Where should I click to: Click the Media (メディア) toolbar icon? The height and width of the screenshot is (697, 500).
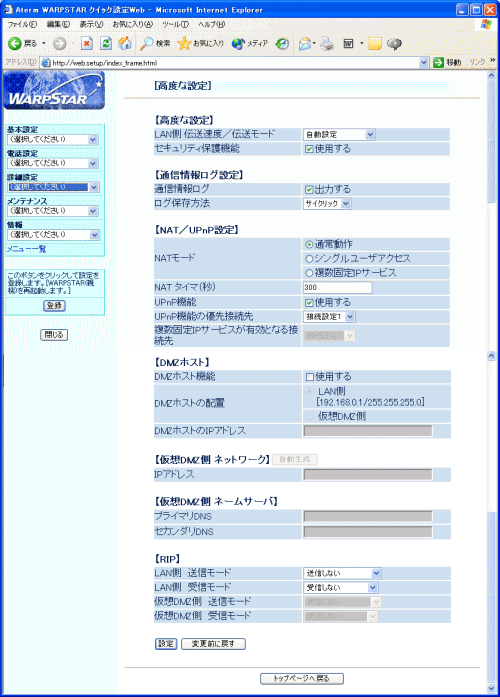[x=238, y=43]
